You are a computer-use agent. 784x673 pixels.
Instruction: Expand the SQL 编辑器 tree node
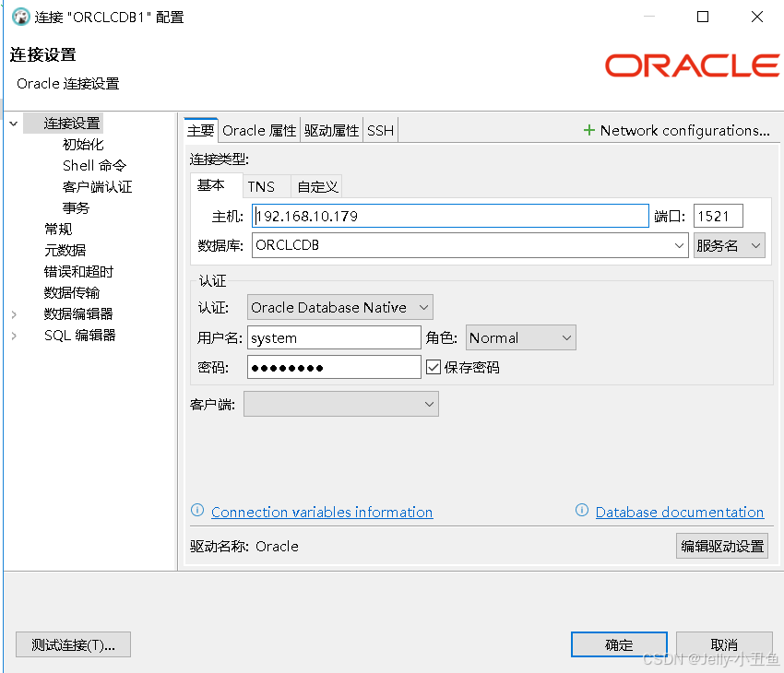click(14, 336)
